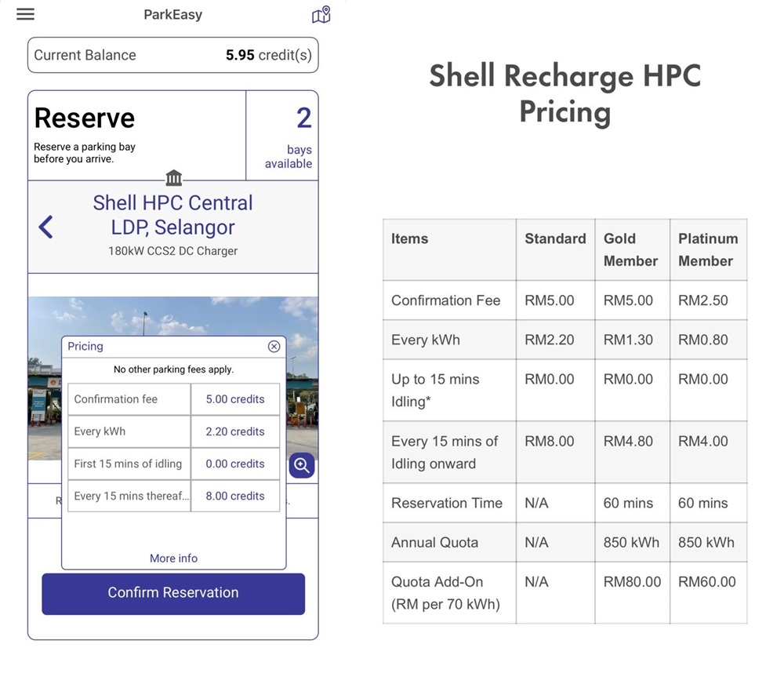The width and height of the screenshot is (784, 673).
Task: Open the map view icon beside ParkEasy title
Action: coord(321,14)
